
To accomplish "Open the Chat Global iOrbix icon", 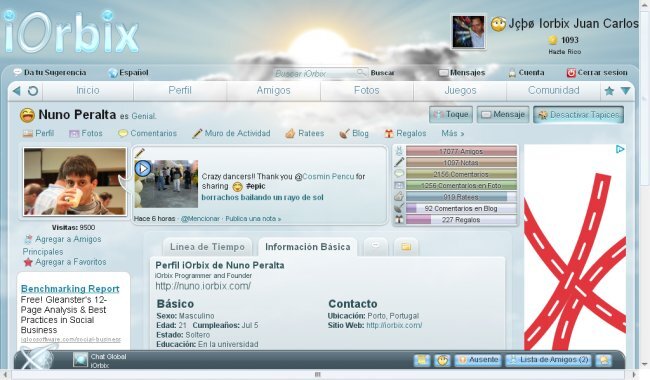I will point(80,360).
